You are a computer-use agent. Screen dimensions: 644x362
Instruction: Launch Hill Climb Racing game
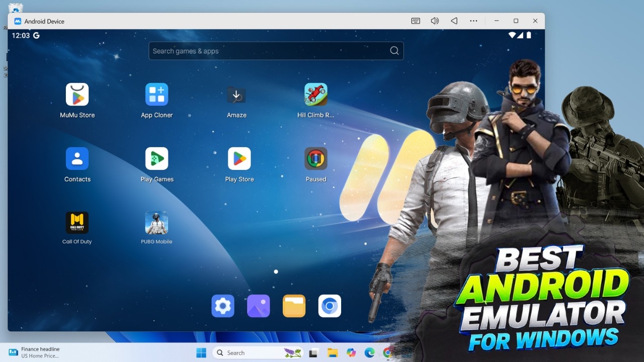coord(316,95)
